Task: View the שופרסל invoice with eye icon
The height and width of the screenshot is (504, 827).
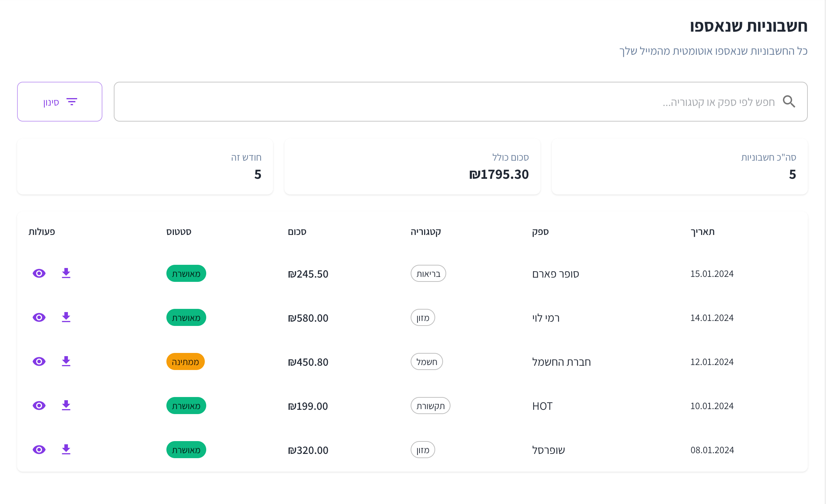Action: (39, 450)
